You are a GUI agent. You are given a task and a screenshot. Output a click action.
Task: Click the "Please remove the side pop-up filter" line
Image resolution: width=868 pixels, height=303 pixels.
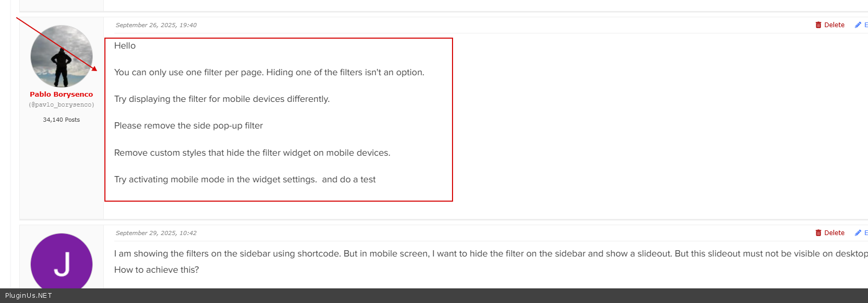click(188, 126)
